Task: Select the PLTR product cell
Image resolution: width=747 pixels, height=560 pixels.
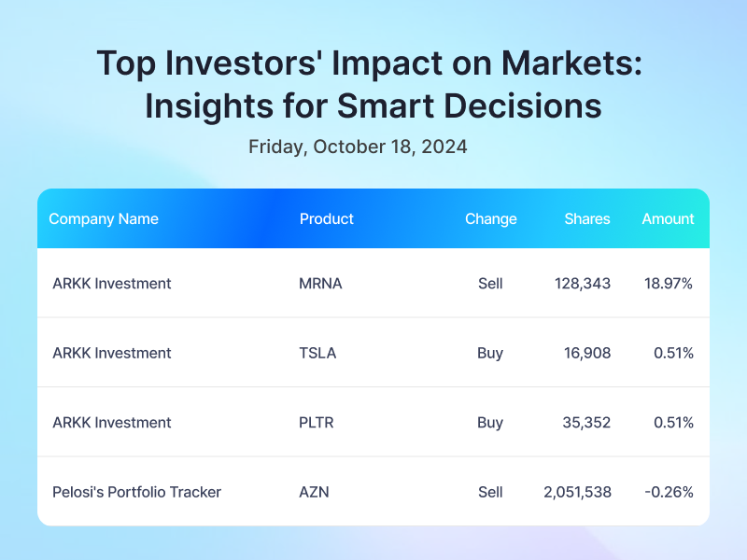Action: point(316,423)
